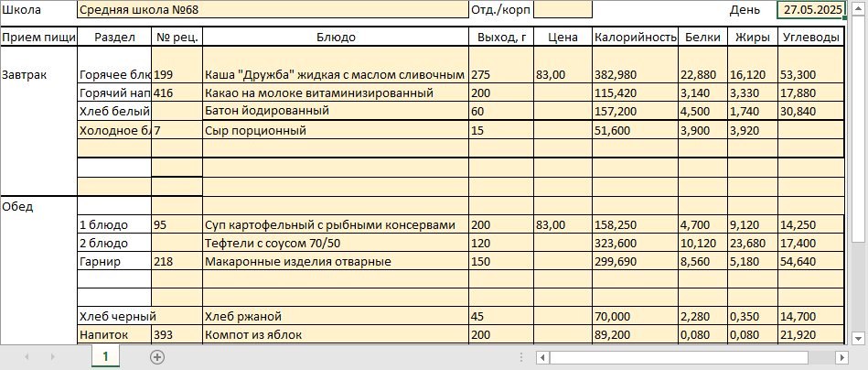The width and height of the screenshot is (868, 370).
Task: Click the horizontal scrollbar thumb
Action: [679, 357]
